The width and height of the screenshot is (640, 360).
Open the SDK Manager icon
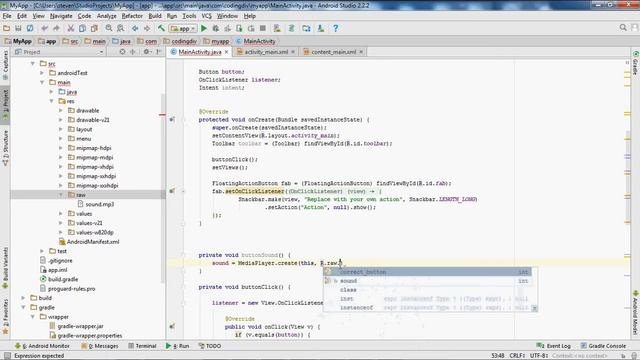tap(321, 28)
